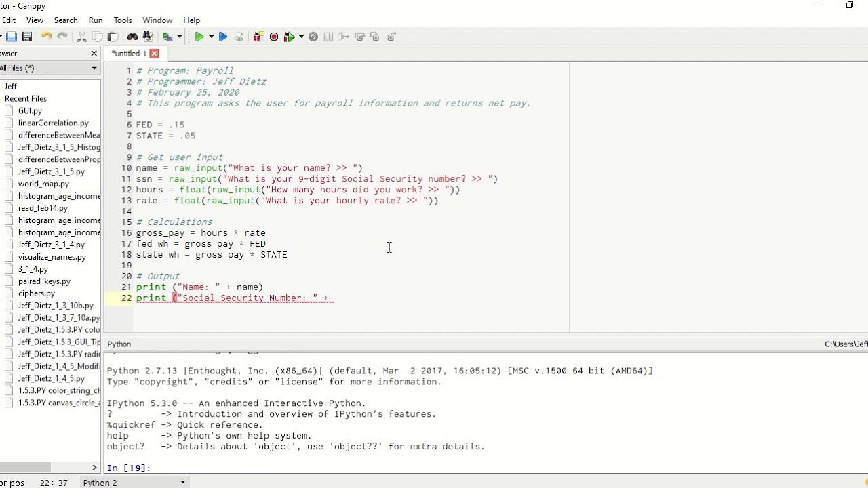The width and height of the screenshot is (868, 488).
Task: Select the Jeff folder in the browser
Action: (10, 86)
